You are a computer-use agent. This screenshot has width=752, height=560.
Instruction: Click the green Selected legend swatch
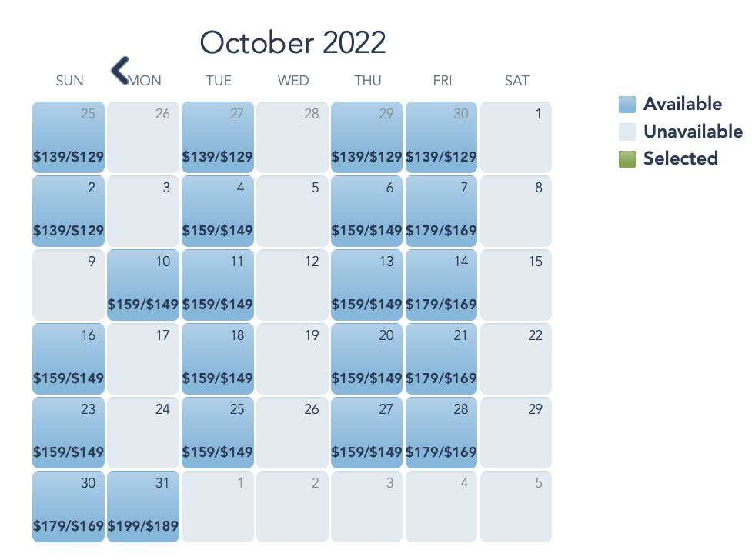click(627, 158)
